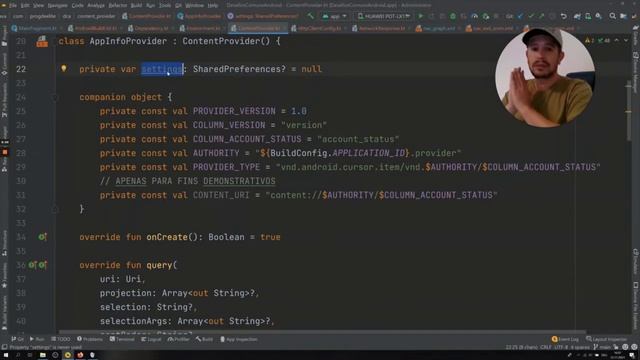Go to next highlighted error arrow
Screen dimensions: 640x360
coord(626,40)
